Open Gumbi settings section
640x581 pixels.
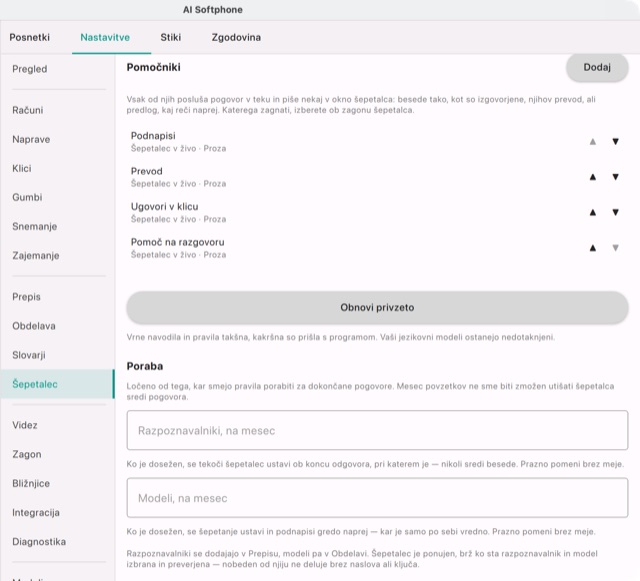[58, 197]
